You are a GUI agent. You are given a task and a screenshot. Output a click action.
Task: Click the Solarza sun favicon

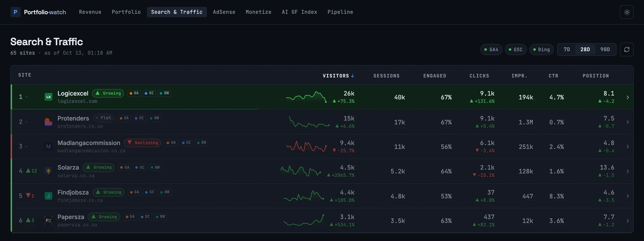48,171
